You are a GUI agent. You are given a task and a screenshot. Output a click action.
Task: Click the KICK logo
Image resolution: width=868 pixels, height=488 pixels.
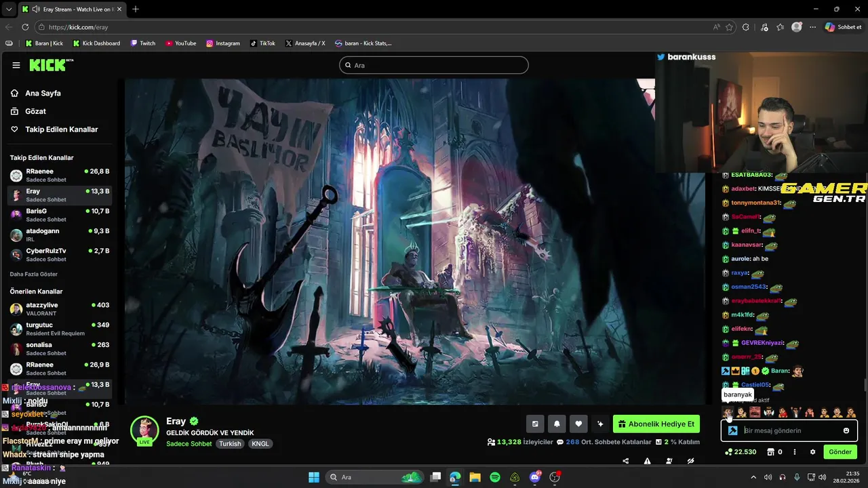click(51, 65)
